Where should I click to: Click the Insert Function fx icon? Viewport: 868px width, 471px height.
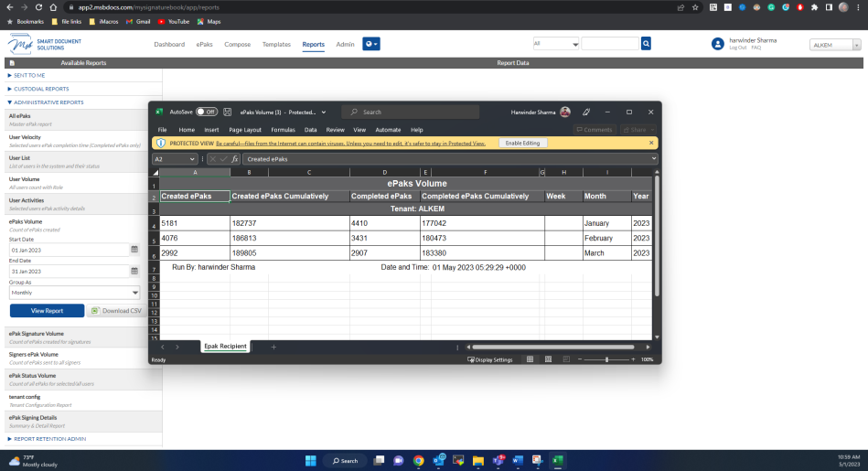click(235, 159)
